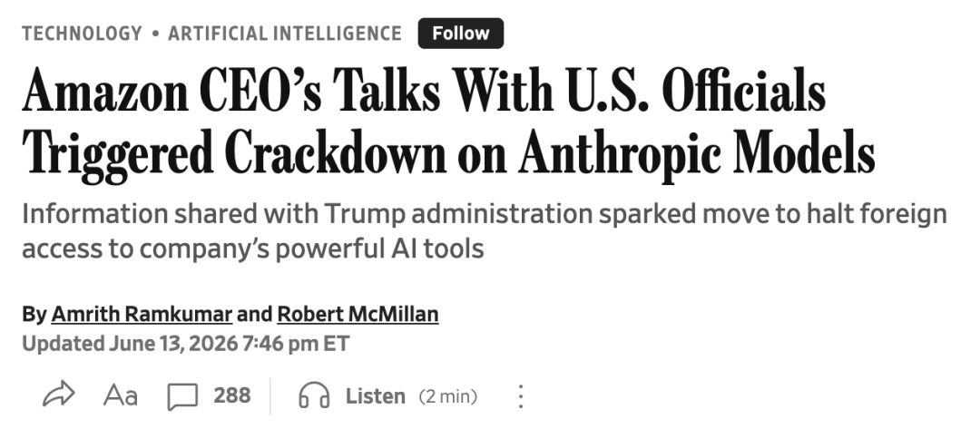The height and width of the screenshot is (429, 980).
Task: Follow the Artificial Intelligence topic
Action: pyautogui.click(x=461, y=33)
